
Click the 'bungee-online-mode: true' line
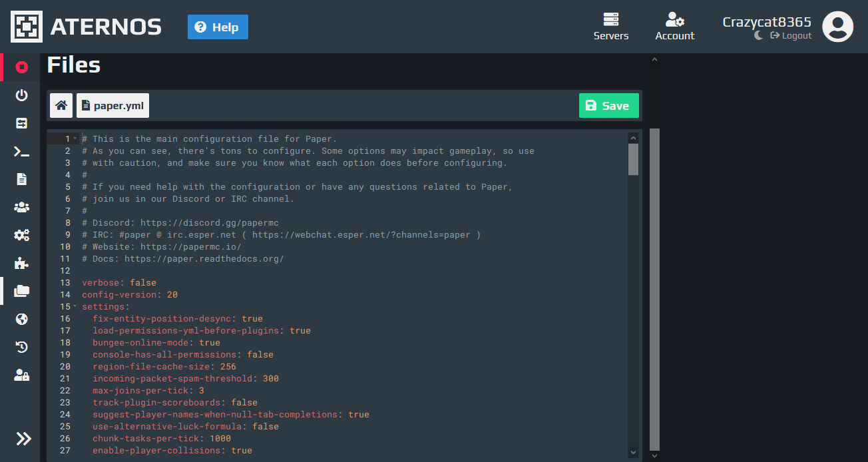[156, 342]
